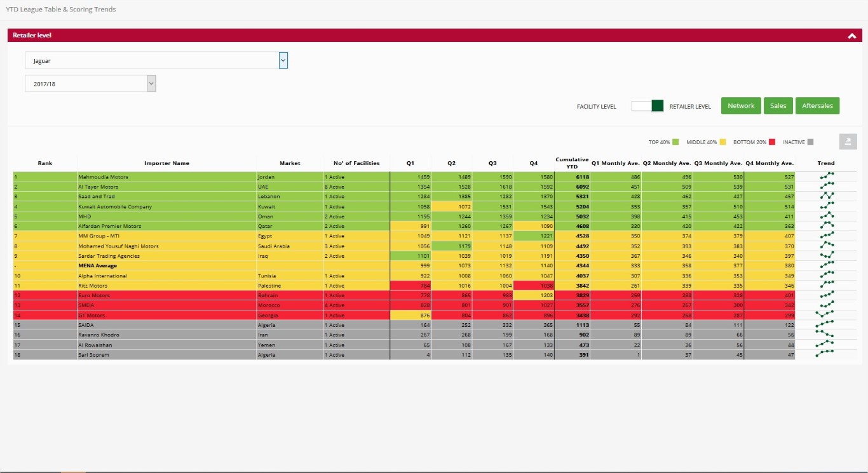This screenshot has width=868, height=473.
Task: Click the Importer Name column header
Action: (166, 163)
